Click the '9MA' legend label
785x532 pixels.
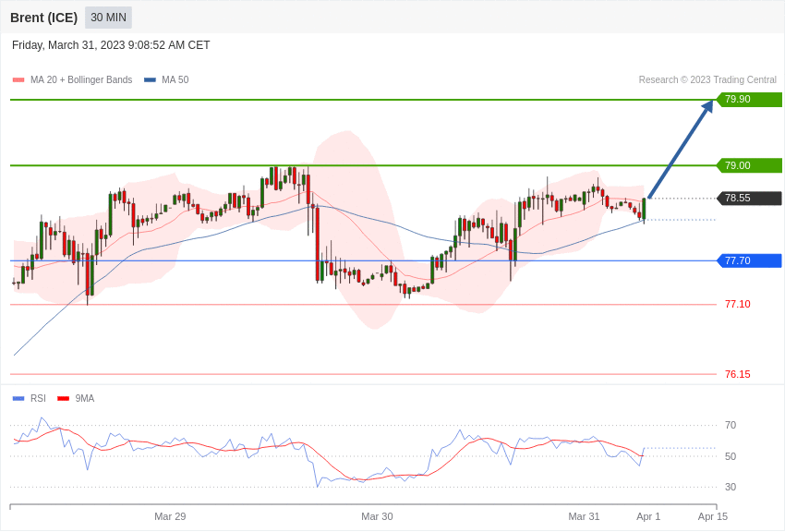(x=85, y=398)
